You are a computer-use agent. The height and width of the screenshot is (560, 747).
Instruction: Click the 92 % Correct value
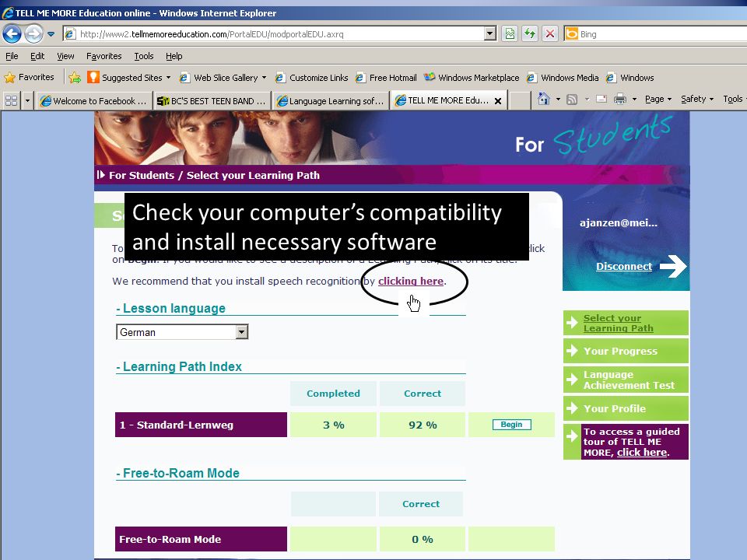pyautogui.click(x=423, y=425)
